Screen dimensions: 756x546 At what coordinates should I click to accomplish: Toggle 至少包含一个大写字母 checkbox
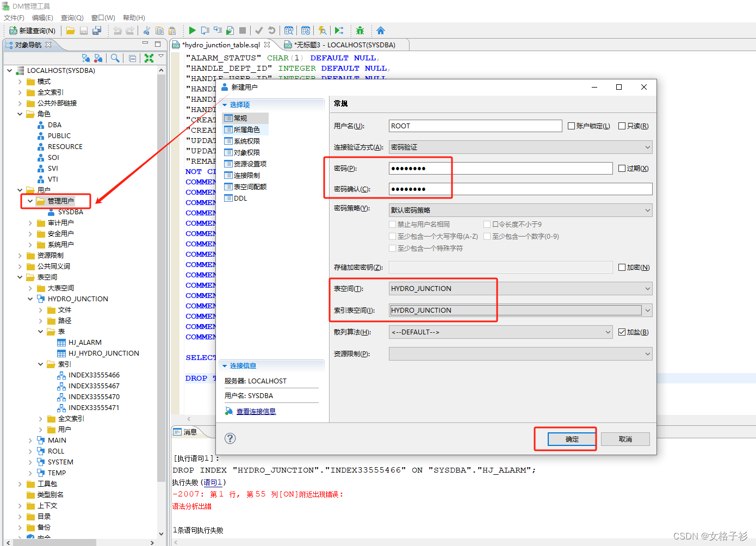(x=392, y=236)
